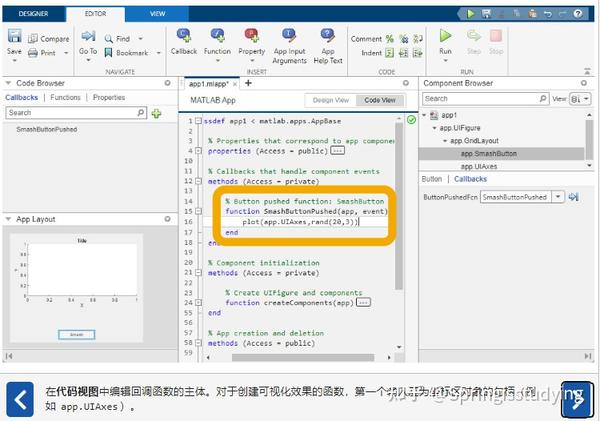Select app.SmashButton in component tree
600x421 pixels.
pyautogui.click(x=489, y=153)
